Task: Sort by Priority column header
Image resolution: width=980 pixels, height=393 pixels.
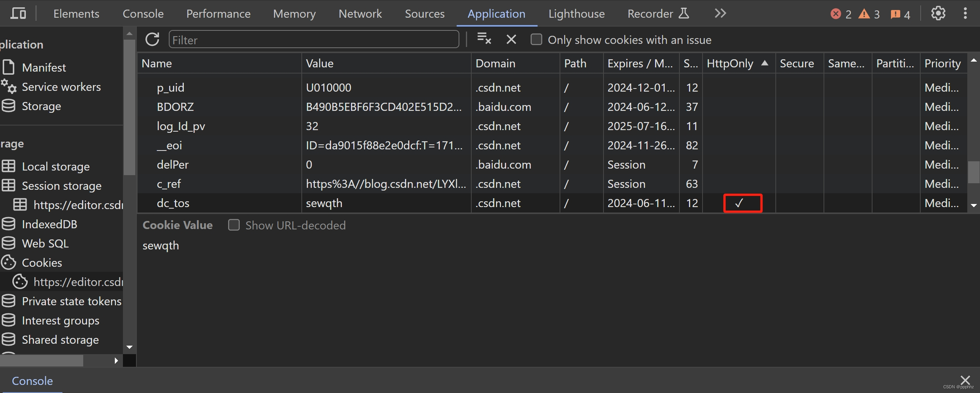Action: point(943,64)
